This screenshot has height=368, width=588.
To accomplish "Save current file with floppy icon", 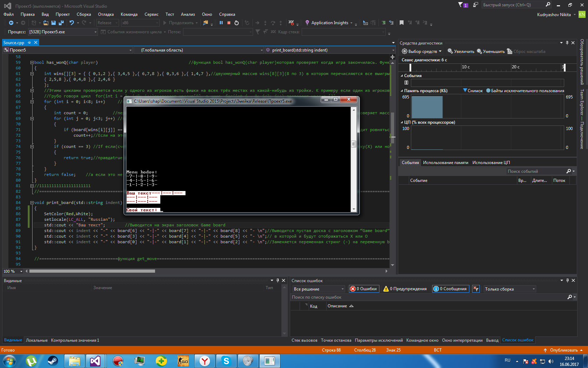I will (54, 23).
